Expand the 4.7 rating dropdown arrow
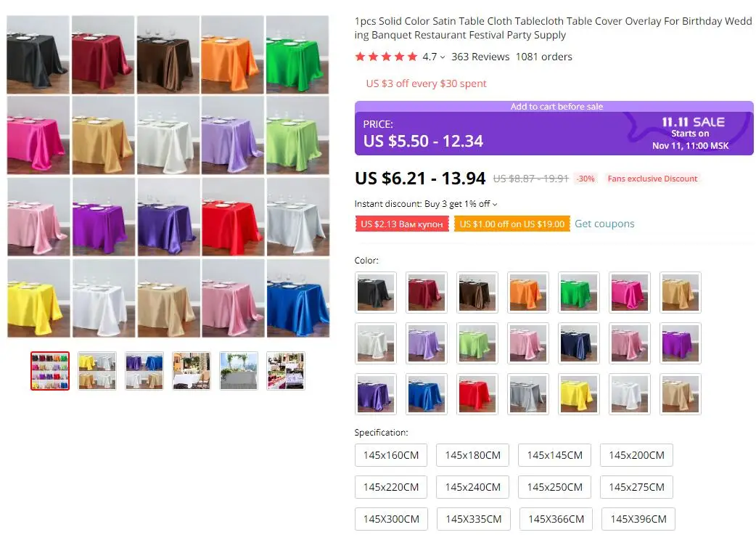This screenshot has width=756, height=535. 443,57
